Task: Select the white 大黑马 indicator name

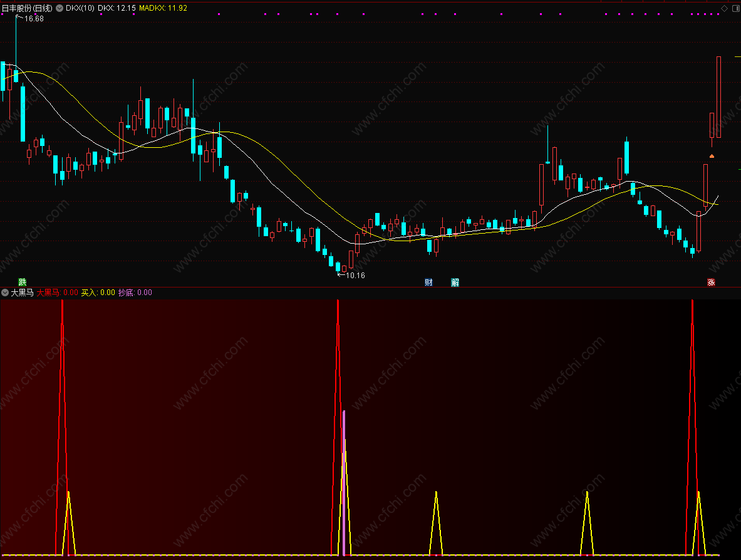Action: tap(22, 293)
